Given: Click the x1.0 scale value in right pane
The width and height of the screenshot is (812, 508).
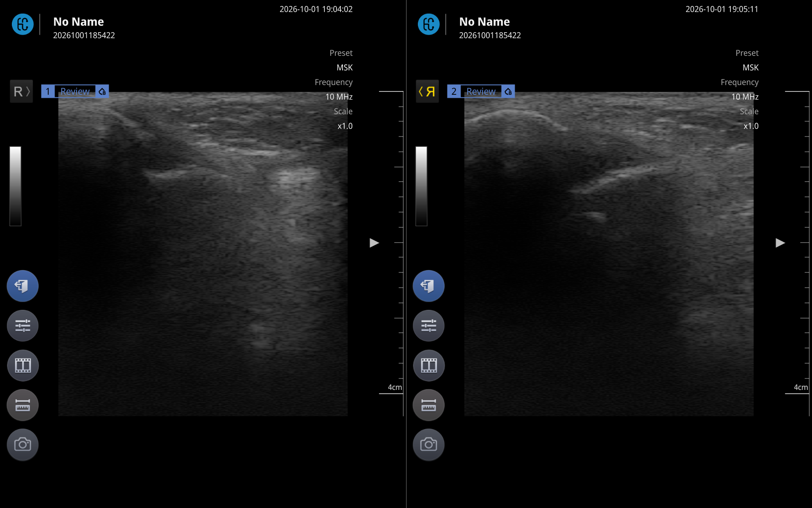Looking at the screenshot, I should pyautogui.click(x=751, y=126).
